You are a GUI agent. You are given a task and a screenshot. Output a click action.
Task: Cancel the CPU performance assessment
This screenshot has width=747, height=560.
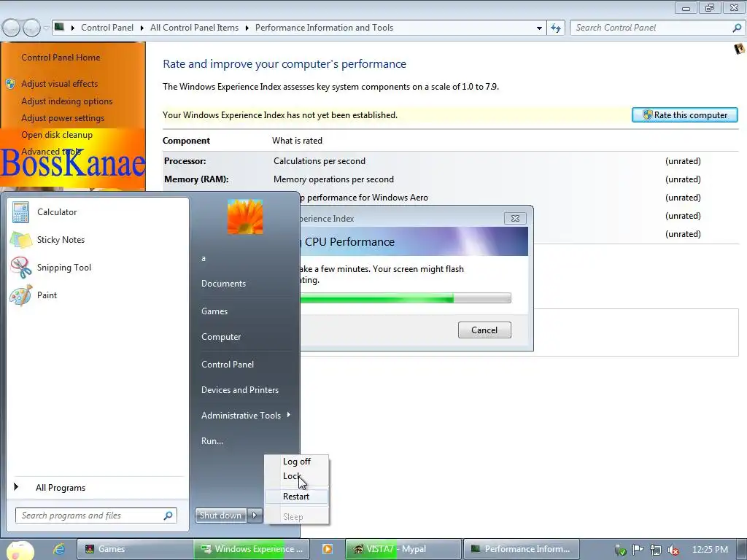(x=484, y=330)
